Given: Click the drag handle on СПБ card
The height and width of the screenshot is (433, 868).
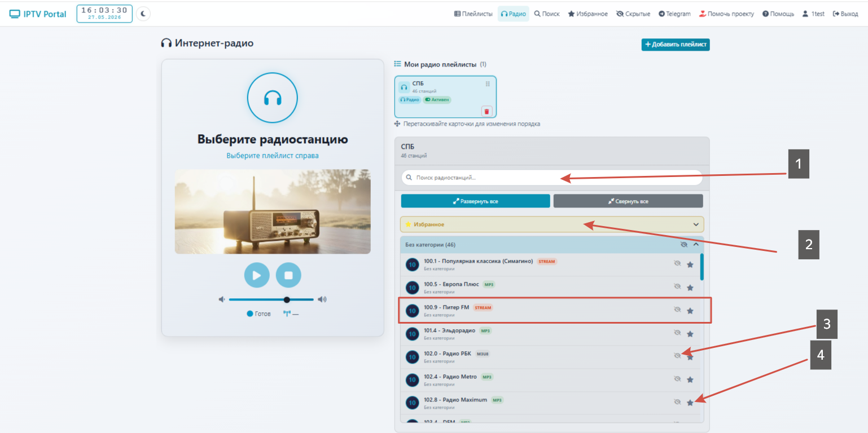Looking at the screenshot, I should pos(488,84).
